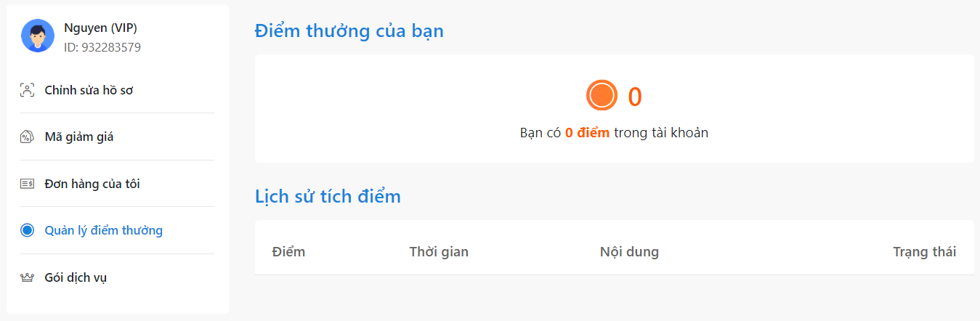Click the discount code tag icon
Image resolution: width=980 pixels, height=321 pixels.
(x=28, y=137)
